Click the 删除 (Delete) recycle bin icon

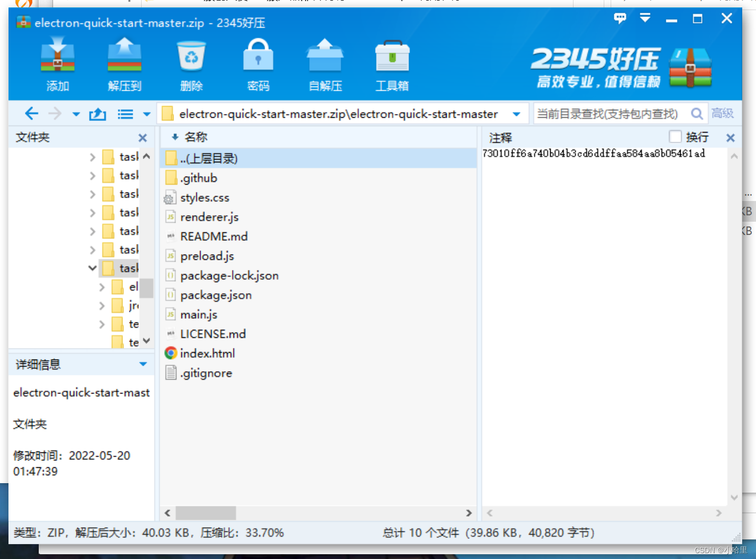[x=192, y=56]
